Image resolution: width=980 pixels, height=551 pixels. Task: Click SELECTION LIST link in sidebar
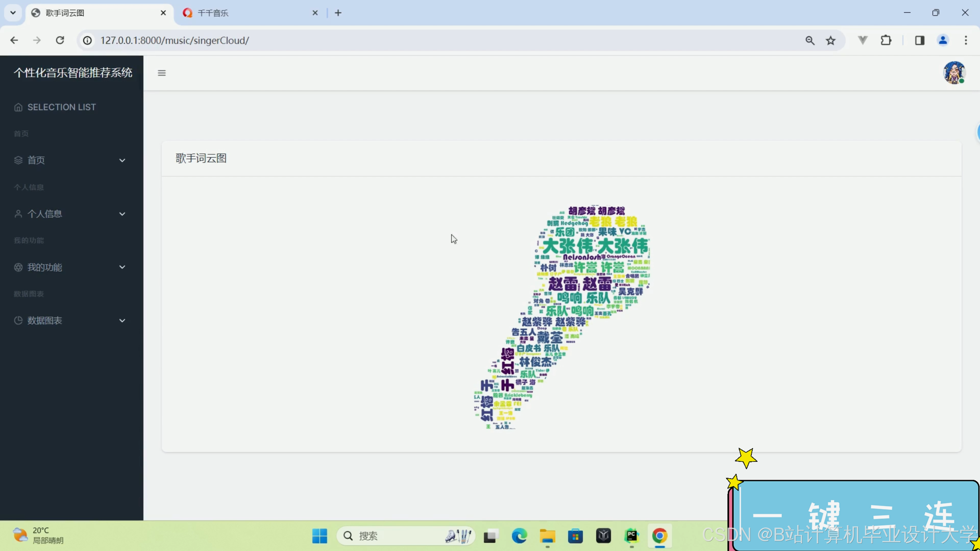[x=61, y=107]
